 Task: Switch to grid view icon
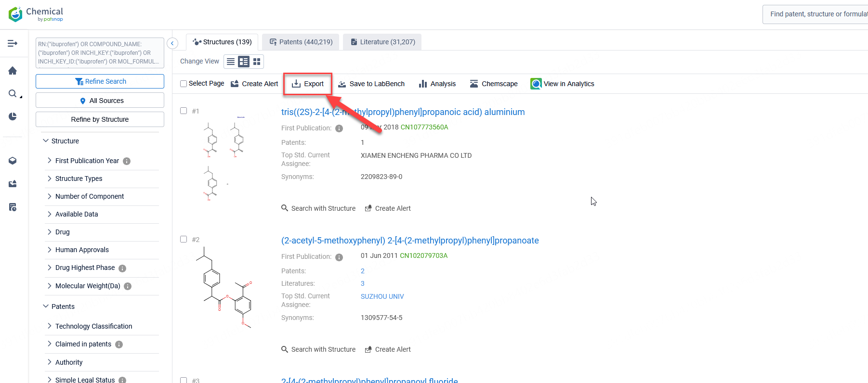point(257,62)
